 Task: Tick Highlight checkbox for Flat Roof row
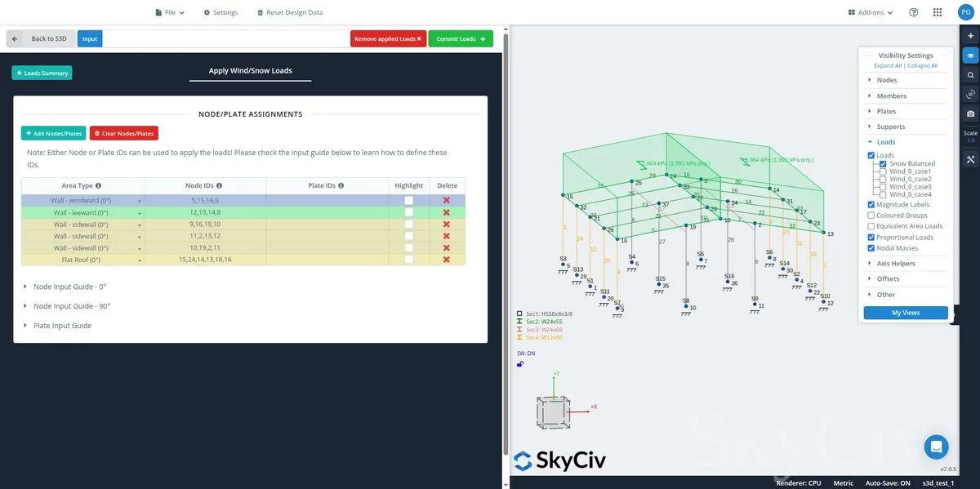point(408,260)
